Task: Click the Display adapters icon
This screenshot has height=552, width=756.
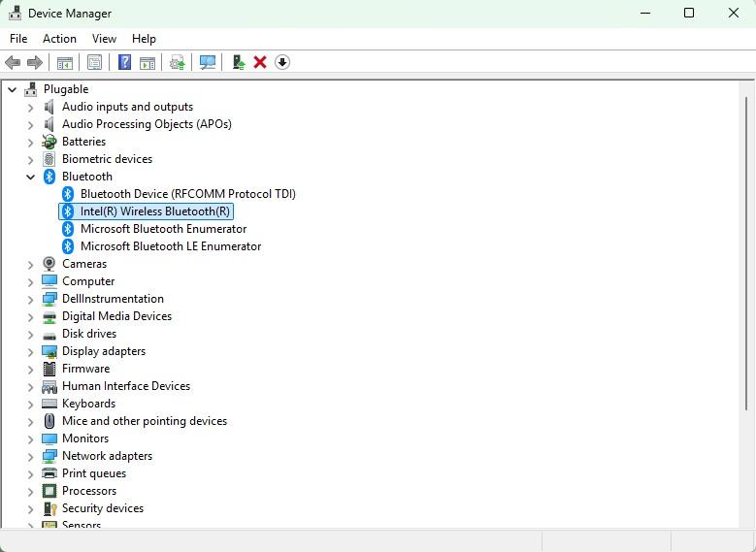Action: pos(49,351)
